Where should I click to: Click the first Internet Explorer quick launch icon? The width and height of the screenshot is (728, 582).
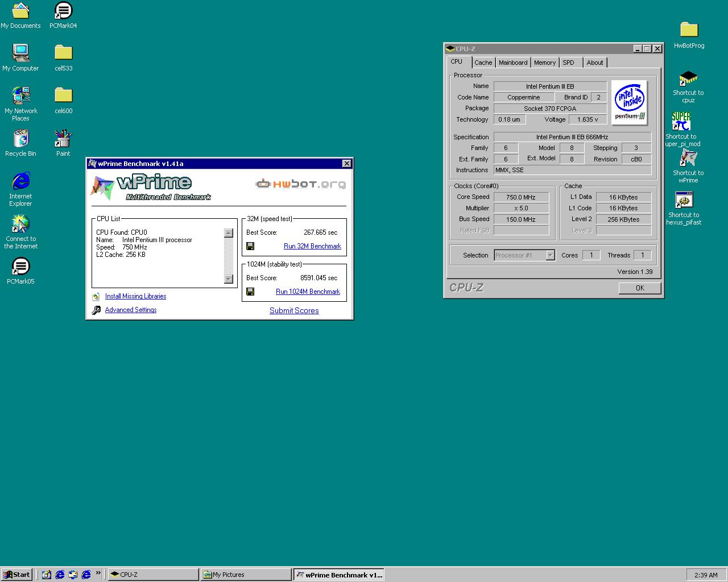60,575
